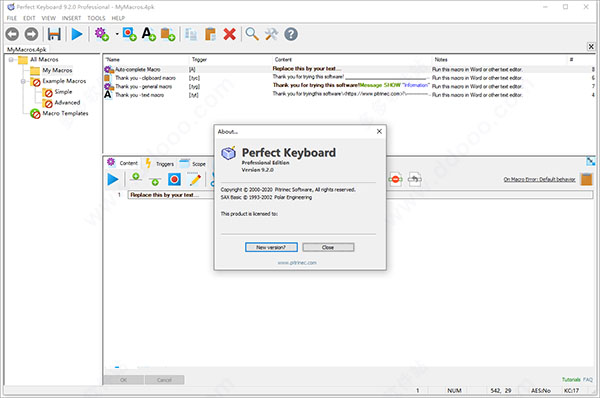Click the editor record button icon
Viewport: 600px width, 398px height.
click(174, 179)
